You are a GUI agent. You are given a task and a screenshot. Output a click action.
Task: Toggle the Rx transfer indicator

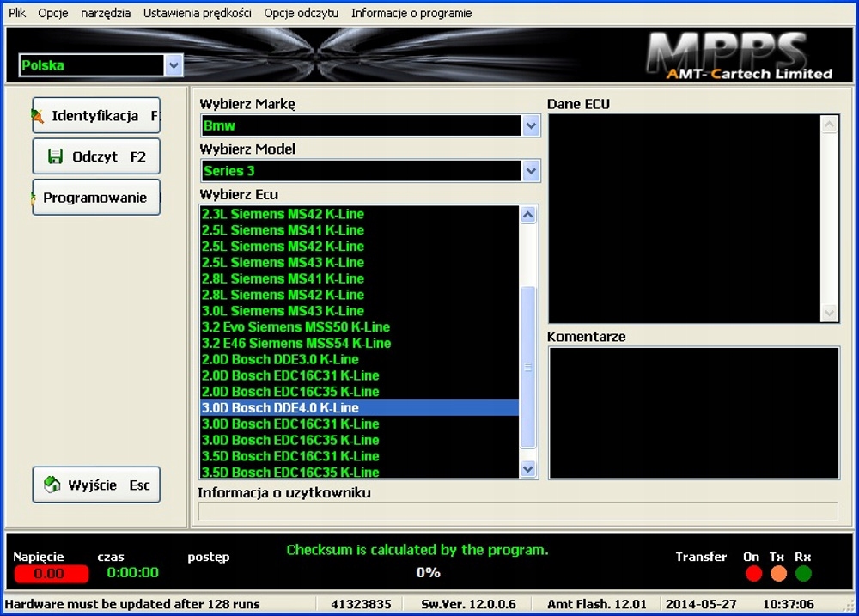pos(802,573)
